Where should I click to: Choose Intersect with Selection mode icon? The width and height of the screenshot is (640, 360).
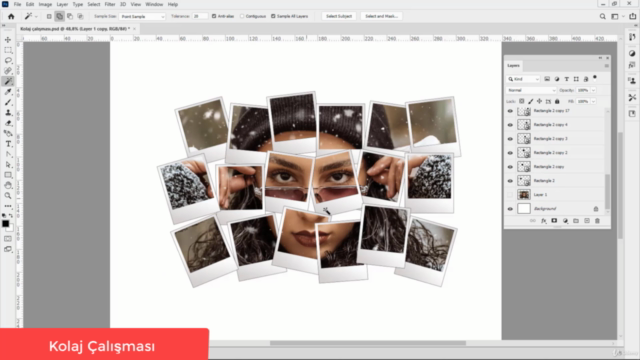click(x=80, y=16)
